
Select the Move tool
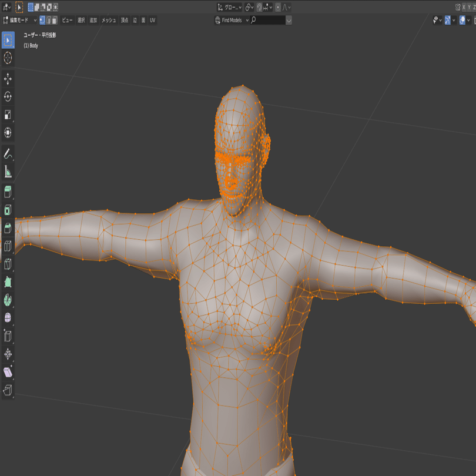click(8, 78)
